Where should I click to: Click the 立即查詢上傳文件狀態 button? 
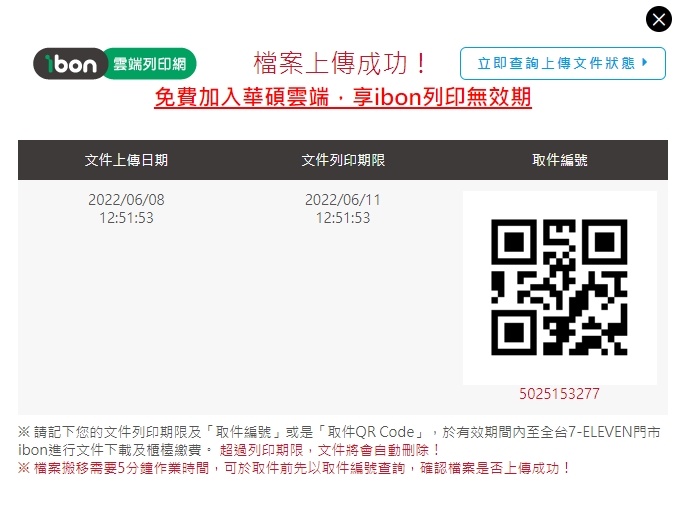[563, 63]
